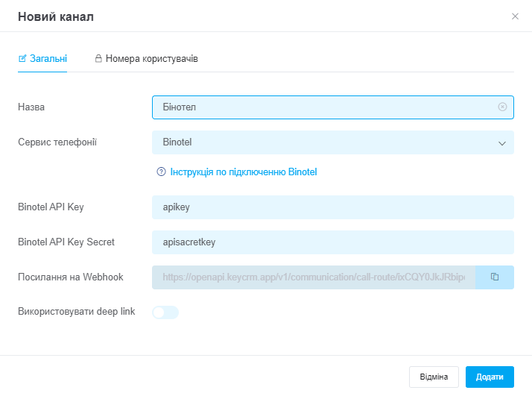Clear the Назва field with the X icon
This screenshot has height=396, width=532.
tap(502, 107)
